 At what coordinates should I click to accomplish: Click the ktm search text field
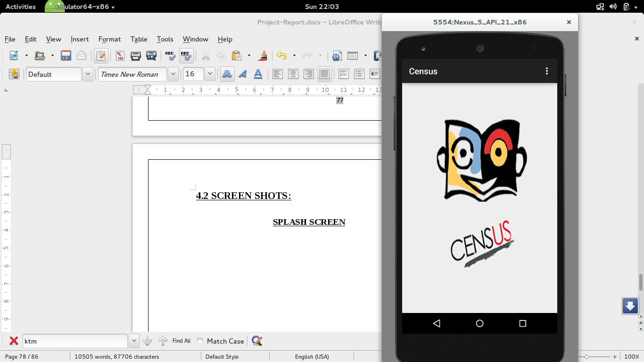tap(75, 341)
